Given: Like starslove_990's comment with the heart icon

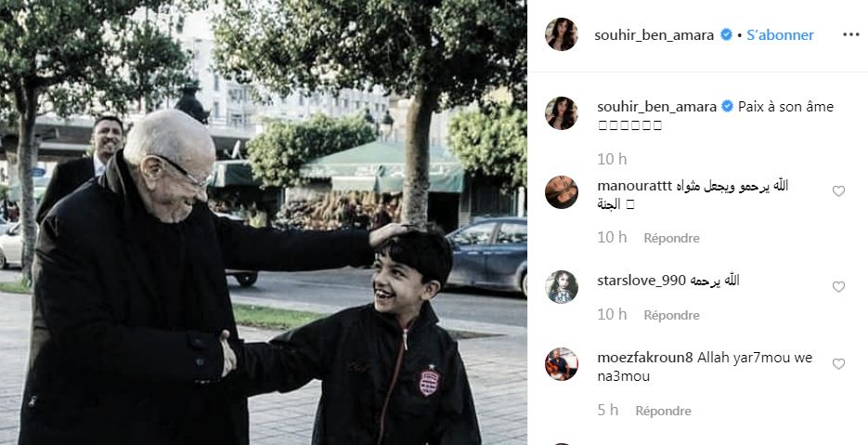Looking at the screenshot, I should (x=838, y=286).
